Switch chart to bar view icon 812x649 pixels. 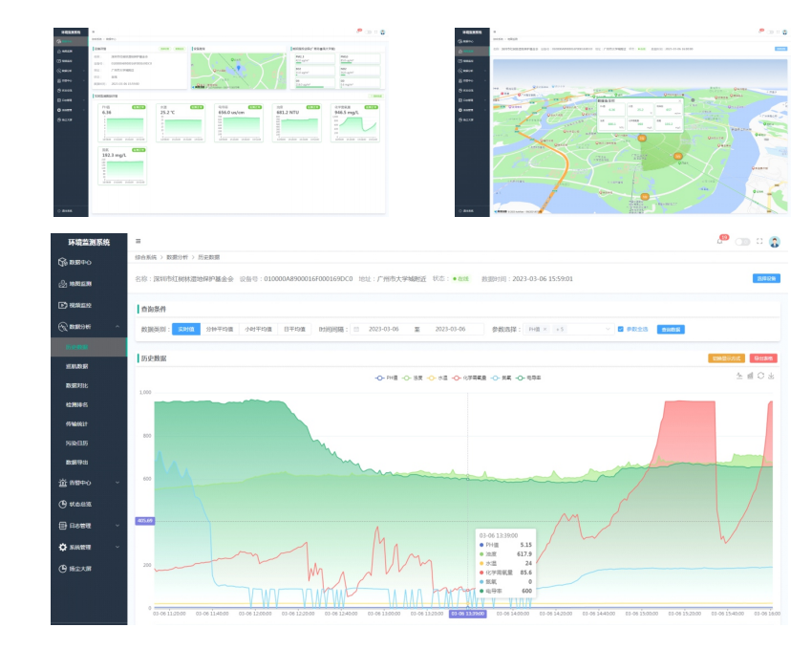tap(750, 376)
